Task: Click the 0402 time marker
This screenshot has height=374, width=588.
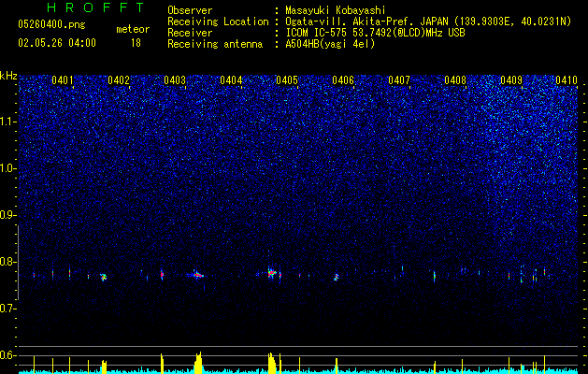Action: (x=119, y=80)
